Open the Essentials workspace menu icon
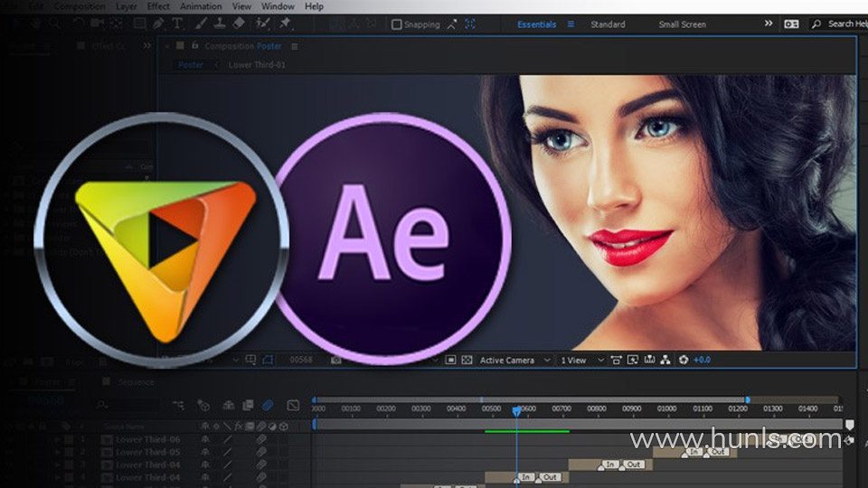Screen dimensions: 868x488 571,24
